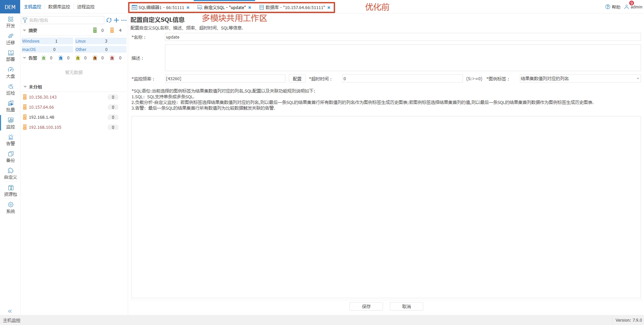This screenshot has height=325, width=644.
Task: Open the 系统 system settings module
Action: 10,208
